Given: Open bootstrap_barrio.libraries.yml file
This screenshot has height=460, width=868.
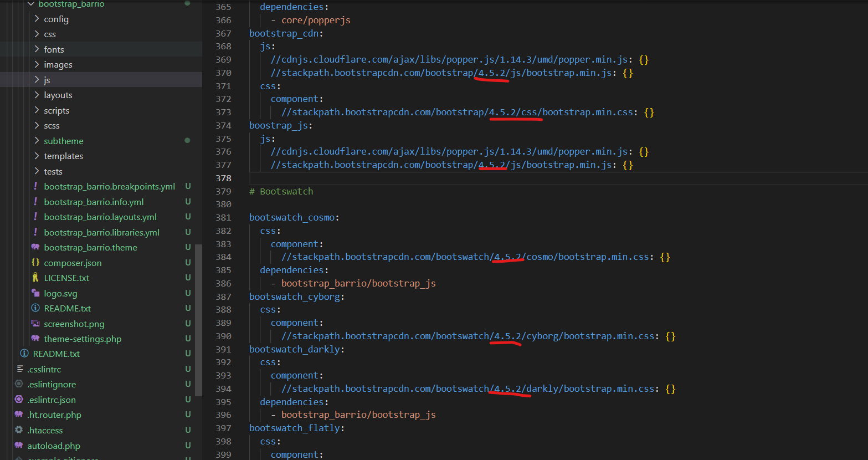Looking at the screenshot, I should click(101, 232).
